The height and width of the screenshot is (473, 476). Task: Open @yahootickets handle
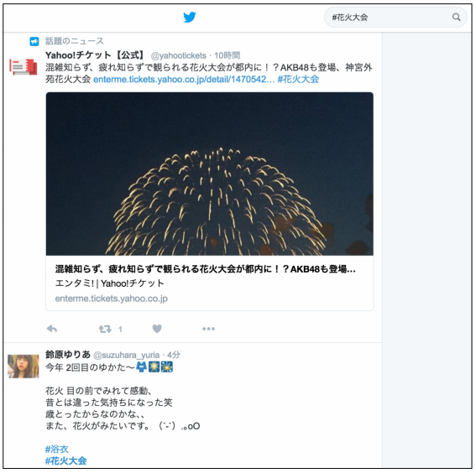click(x=179, y=55)
